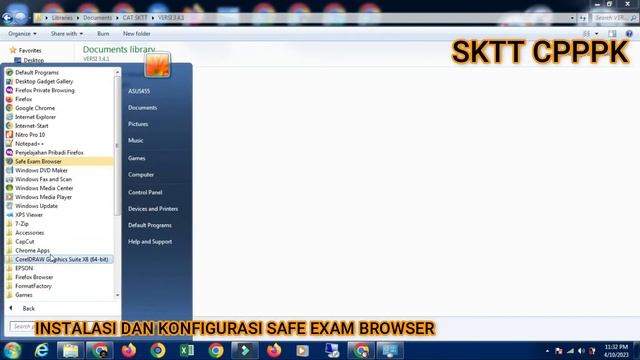
Task: Click the Explorer back navigation button
Action: point(7,18)
